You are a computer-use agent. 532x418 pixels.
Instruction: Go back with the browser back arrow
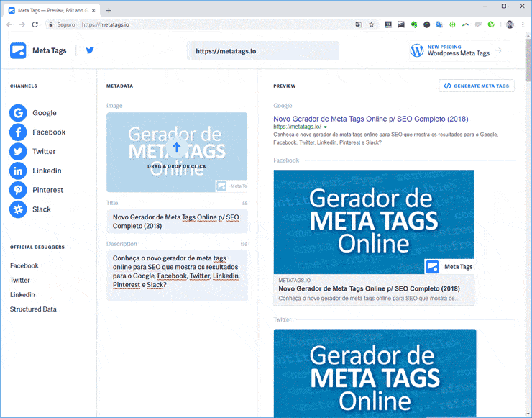click(x=9, y=24)
